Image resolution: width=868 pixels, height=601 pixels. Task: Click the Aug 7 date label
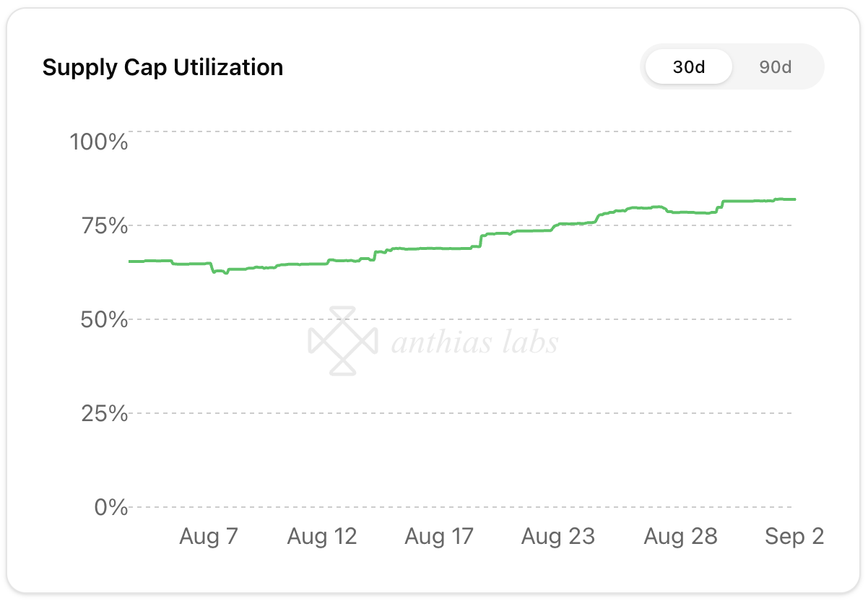(x=208, y=537)
